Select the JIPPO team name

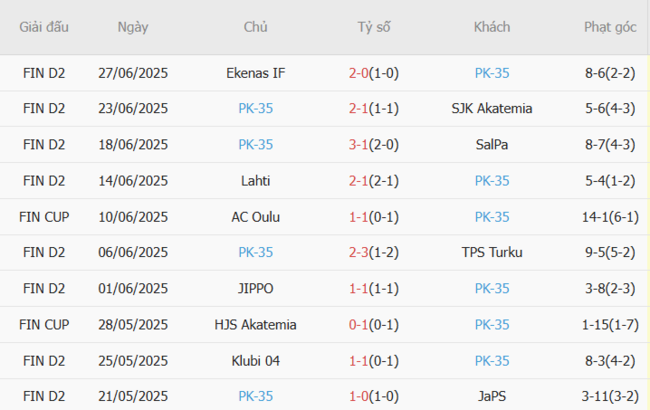(255, 288)
